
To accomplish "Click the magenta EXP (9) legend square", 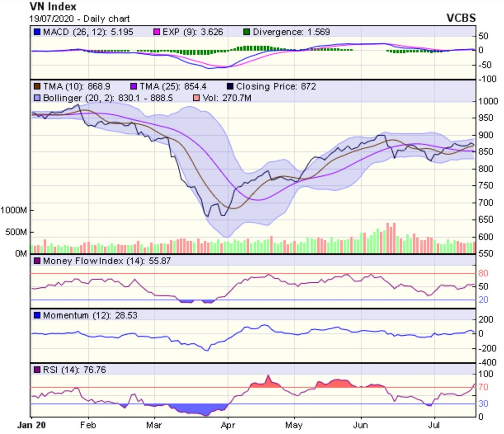I will 157,32.
